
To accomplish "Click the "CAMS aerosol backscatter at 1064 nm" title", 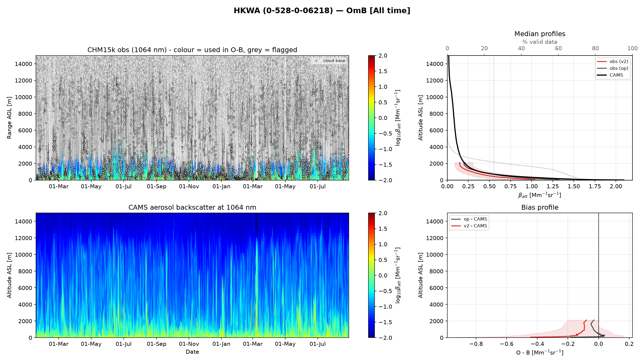I will 192,207.
